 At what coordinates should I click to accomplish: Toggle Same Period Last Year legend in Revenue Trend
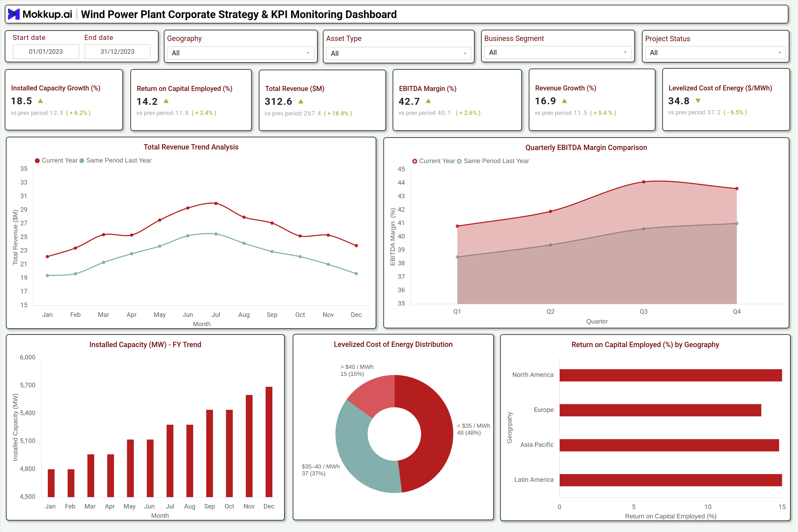(x=115, y=160)
